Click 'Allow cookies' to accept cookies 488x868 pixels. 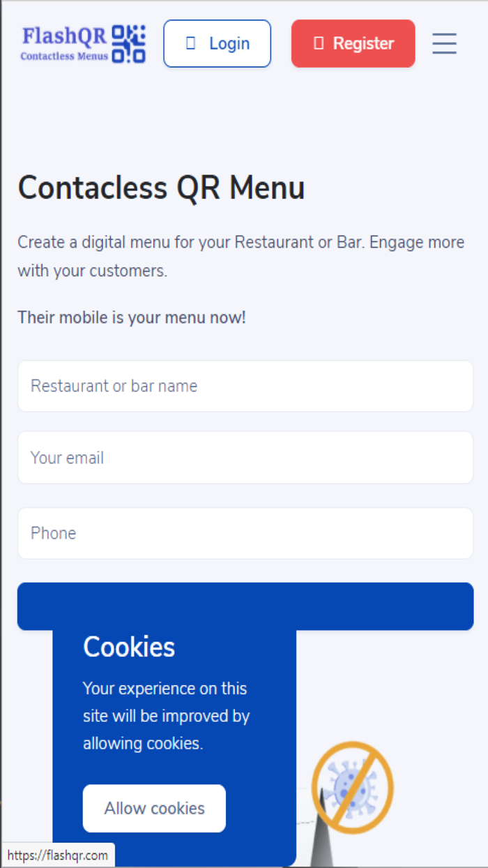click(154, 808)
